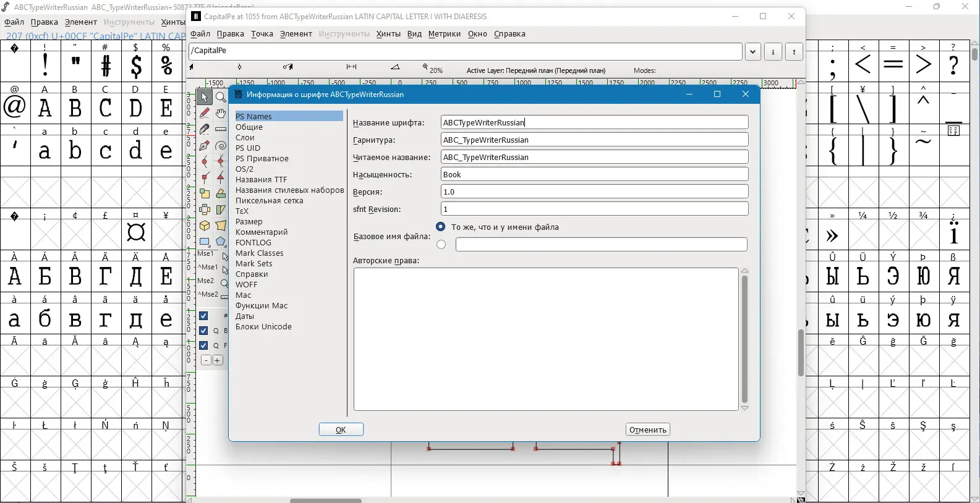The height and width of the screenshot is (503, 980).
Task: Select the custom base filename radio button
Action: tap(441, 245)
